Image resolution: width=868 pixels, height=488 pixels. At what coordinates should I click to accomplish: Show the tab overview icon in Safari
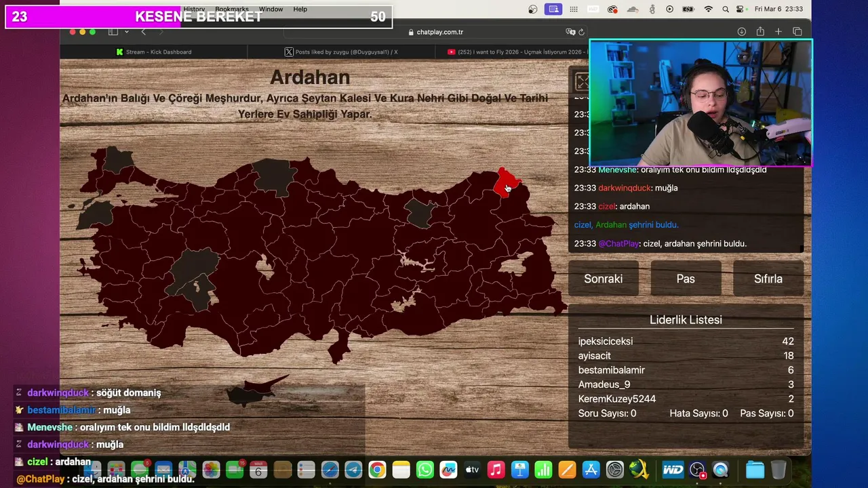pyautogui.click(x=797, y=32)
